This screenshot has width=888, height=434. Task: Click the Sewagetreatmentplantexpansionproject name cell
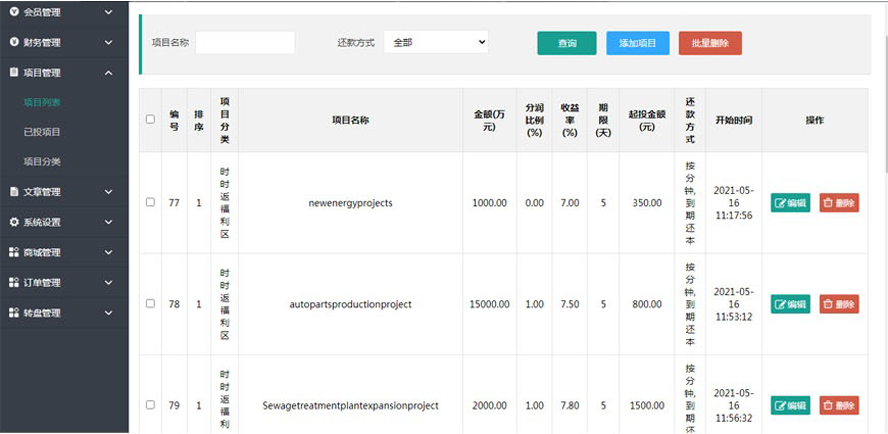click(x=351, y=406)
